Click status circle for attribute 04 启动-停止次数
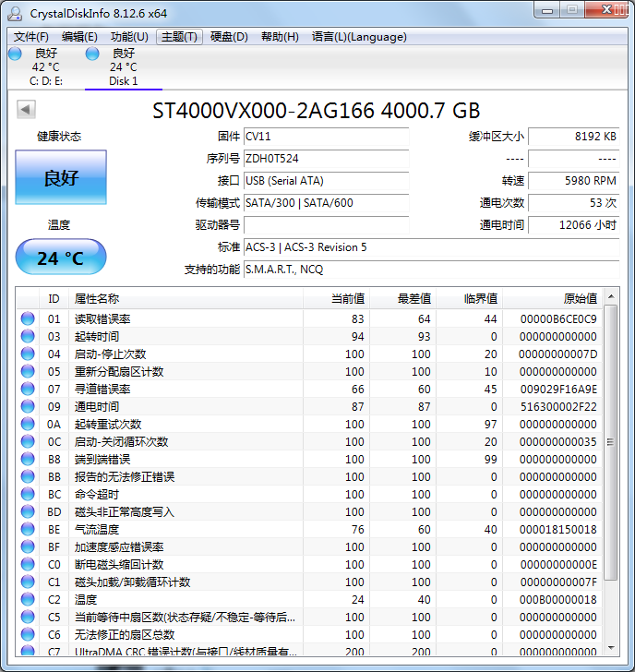Image resolution: width=635 pixels, height=672 pixels. [x=28, y=354]
